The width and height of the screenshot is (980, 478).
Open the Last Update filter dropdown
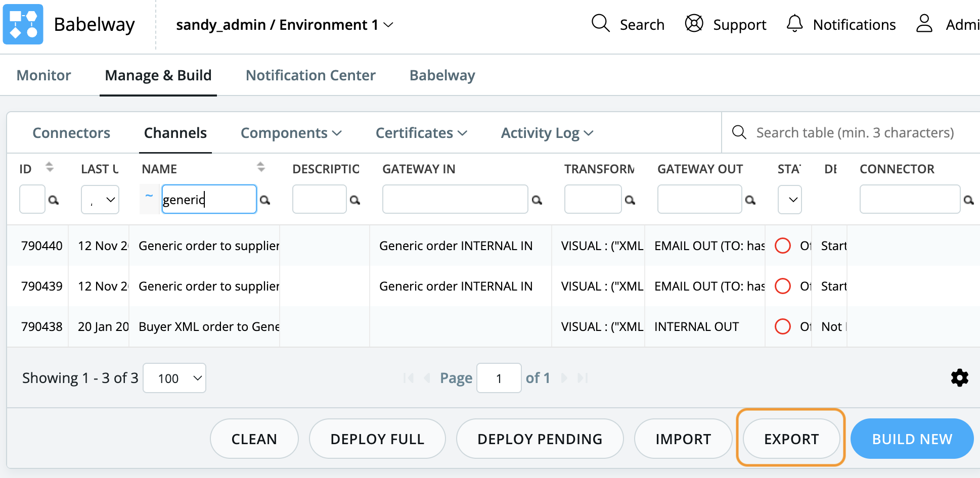coord(100,200)
